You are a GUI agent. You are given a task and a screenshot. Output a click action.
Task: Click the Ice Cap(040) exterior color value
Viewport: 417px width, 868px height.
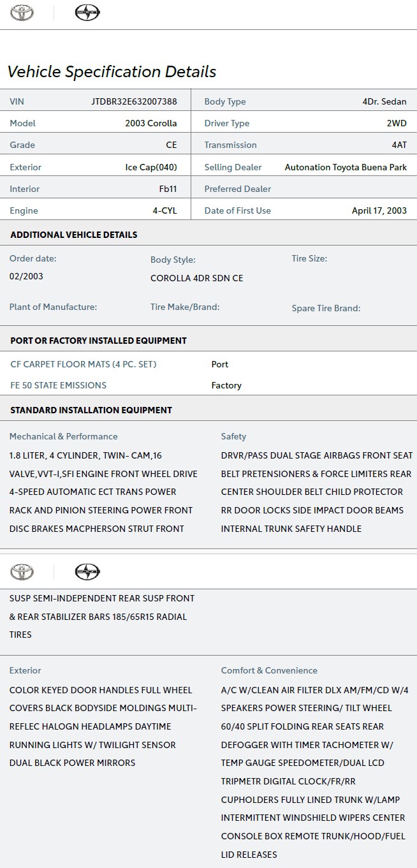point(150,167)
